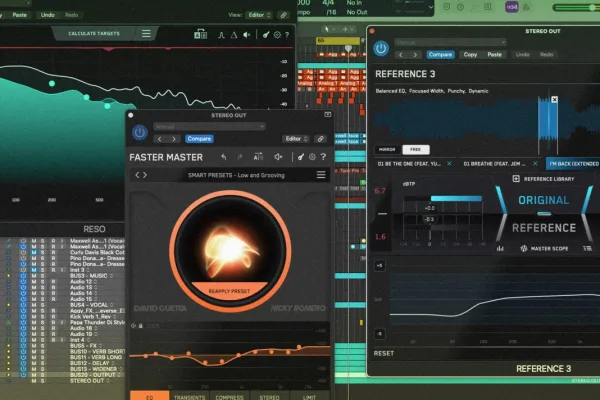Open Editor view dropdown in Reso window
Screen dimensions: 600x400
[259, 15]
